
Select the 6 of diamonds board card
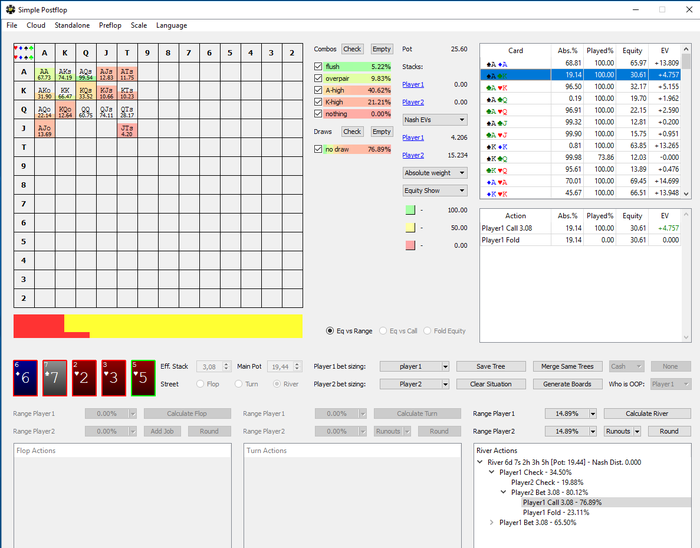tap(25, 378)
